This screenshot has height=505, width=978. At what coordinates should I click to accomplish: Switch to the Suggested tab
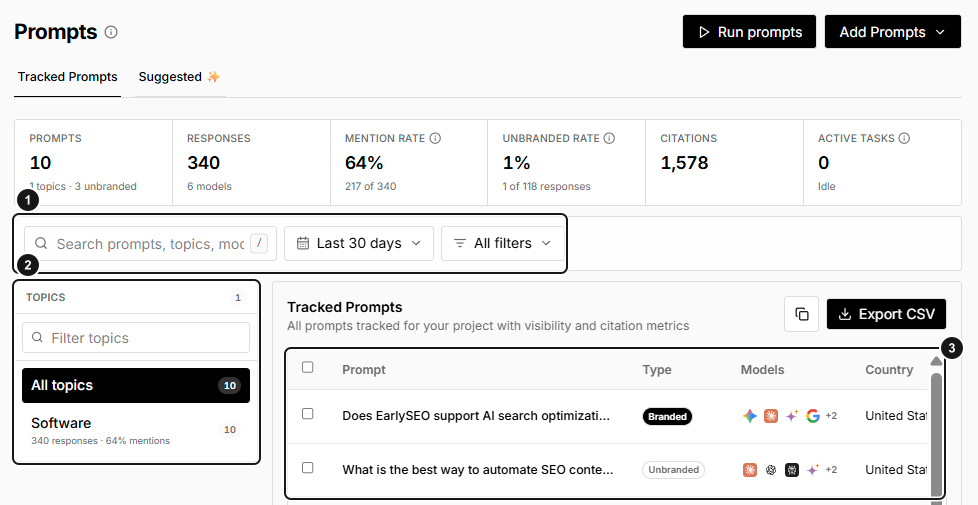tap(180, 77)
